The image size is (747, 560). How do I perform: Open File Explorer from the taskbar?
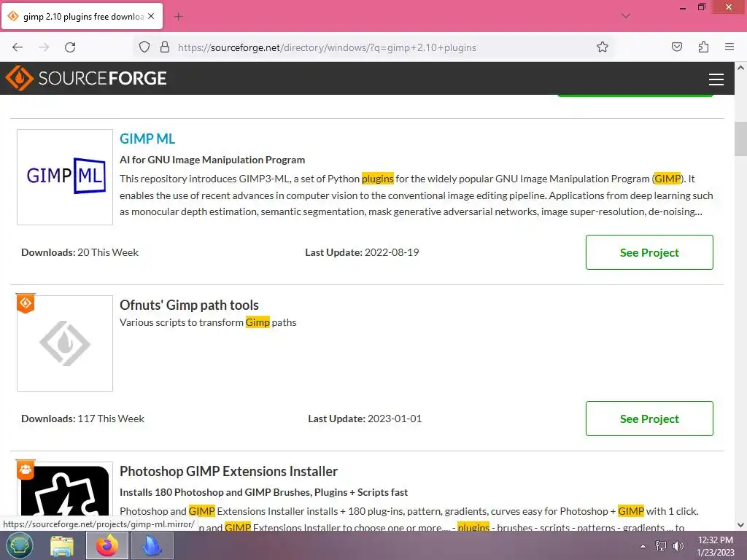point(61,545)
